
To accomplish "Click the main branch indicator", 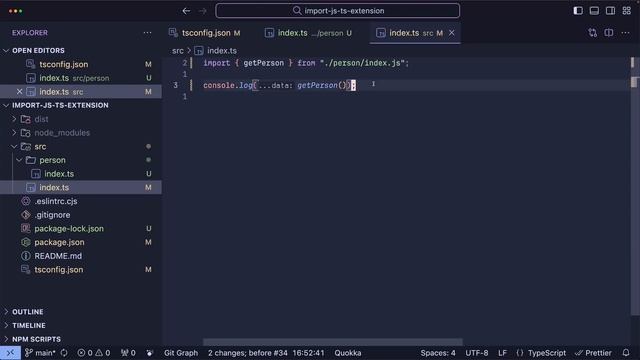I will point(40,353).
